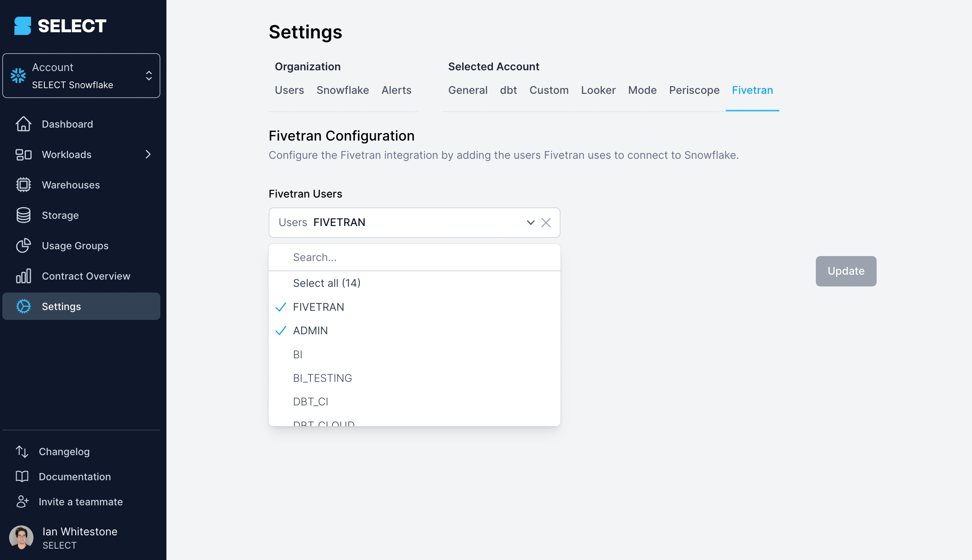Switch to the Snowflake tab

[343, 90]
